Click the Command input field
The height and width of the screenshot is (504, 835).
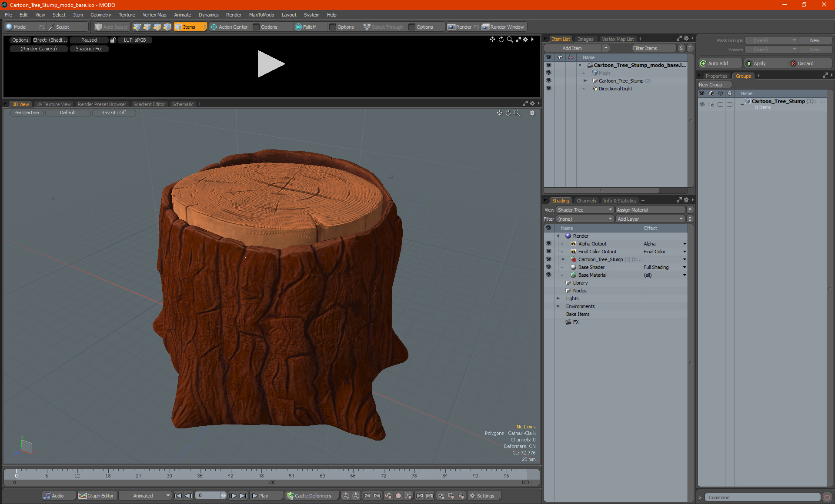click(x=763, y=497)
